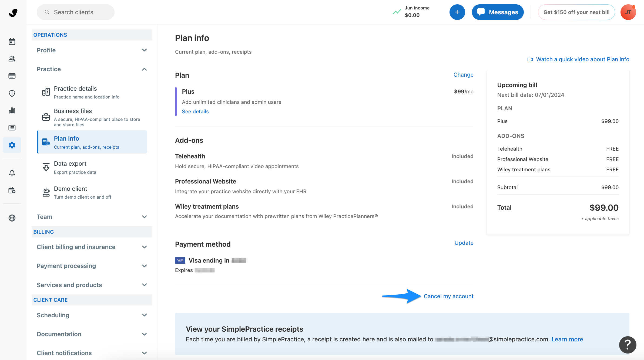
Task: Open the Data export page
Action: pos(92,167)
